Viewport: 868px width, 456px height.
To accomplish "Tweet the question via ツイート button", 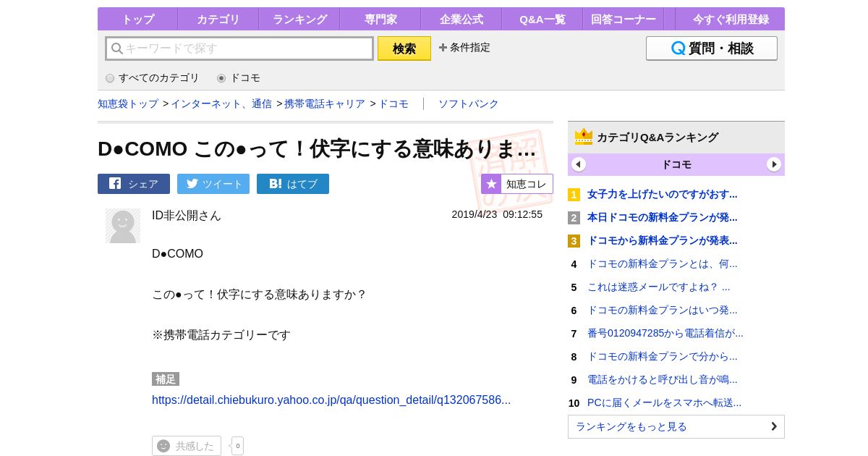I will click(213, 184).
